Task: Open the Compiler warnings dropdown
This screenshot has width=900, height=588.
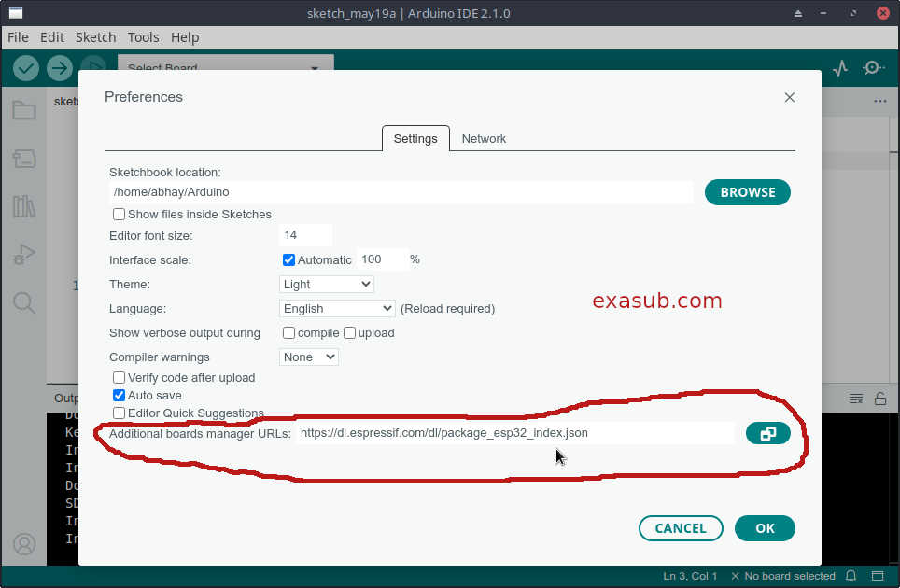Action: (x=308, y=357)
